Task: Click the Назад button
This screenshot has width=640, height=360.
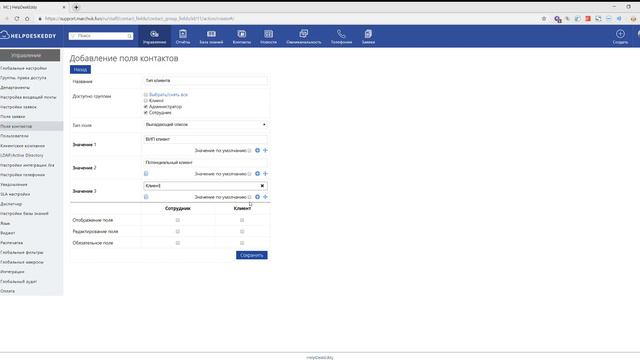Action: coord(80,70)
